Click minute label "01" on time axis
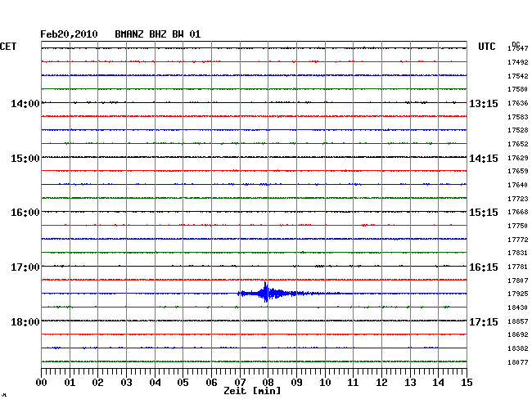The image size is (532, 404). pos(70,383)
